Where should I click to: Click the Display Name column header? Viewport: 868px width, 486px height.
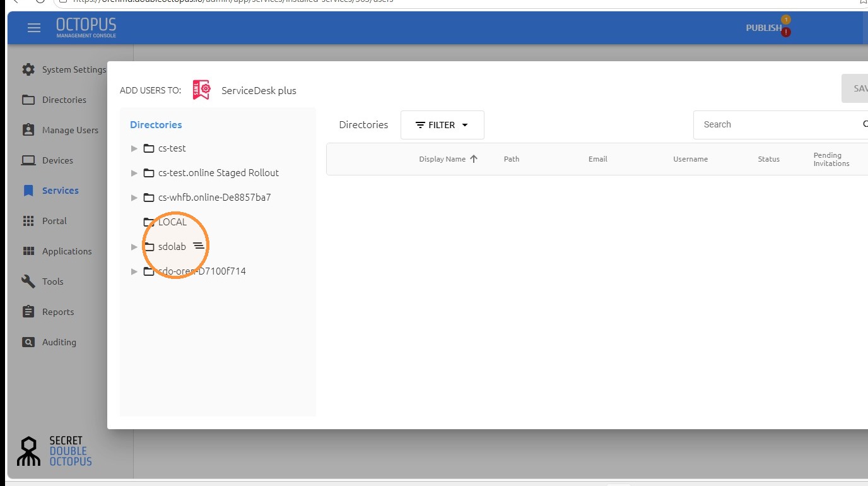click(x=442, y=159)
